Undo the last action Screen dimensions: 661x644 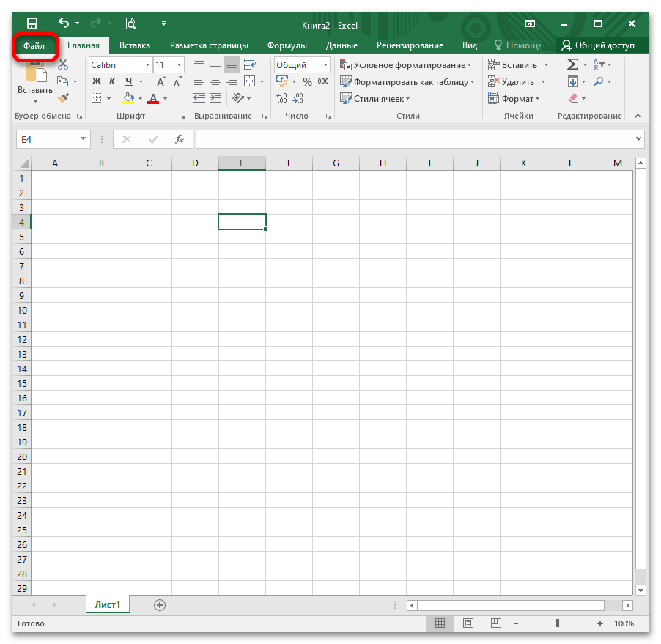[x=64, y=23]
